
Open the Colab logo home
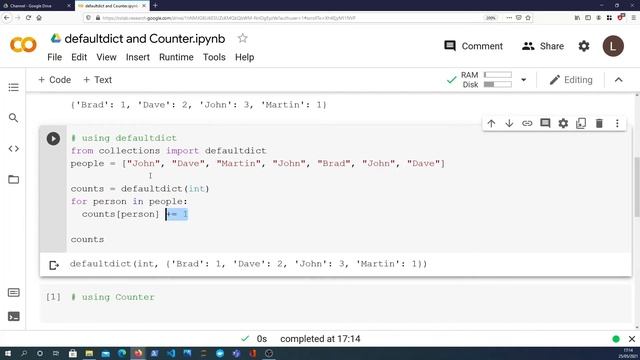pyautogui.click(x=23, y=45)
